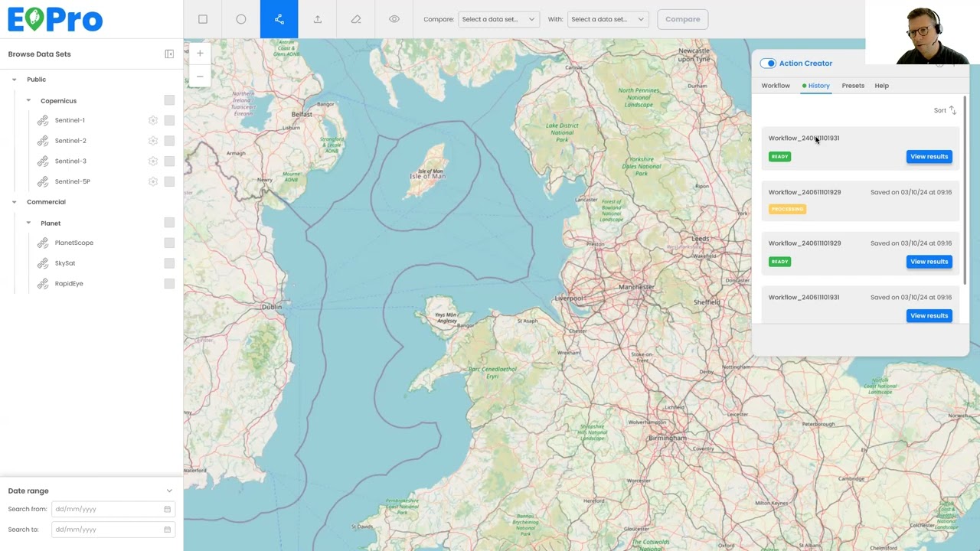Open Sentinel-1 settings gear

(x=153, y=120)
